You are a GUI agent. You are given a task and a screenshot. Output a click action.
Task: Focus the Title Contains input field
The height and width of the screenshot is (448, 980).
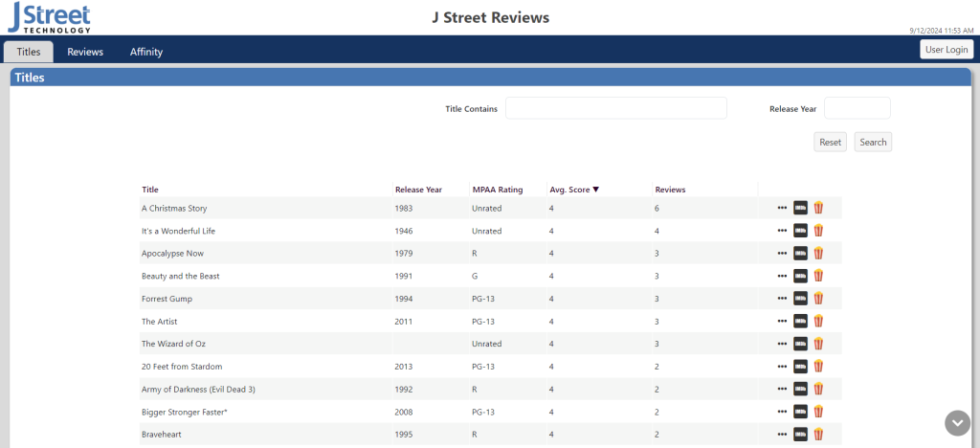tap(616, 108)
